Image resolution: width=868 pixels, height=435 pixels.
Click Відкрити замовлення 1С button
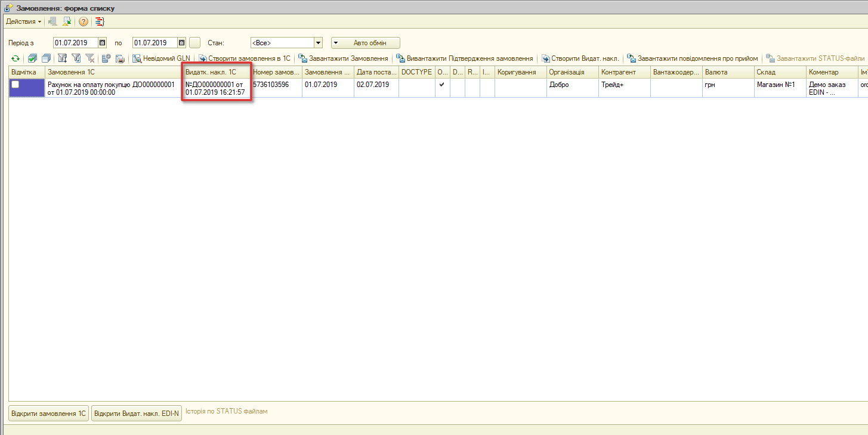pos(49,413)
